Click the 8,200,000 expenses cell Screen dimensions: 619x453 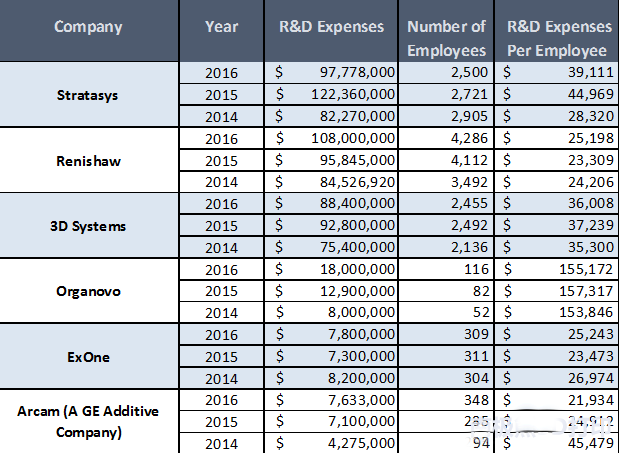[x=331, y=378]
